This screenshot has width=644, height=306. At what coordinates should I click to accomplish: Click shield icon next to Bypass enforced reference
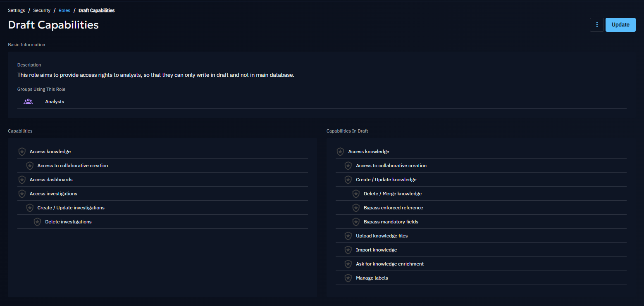(x=356, y=208)
